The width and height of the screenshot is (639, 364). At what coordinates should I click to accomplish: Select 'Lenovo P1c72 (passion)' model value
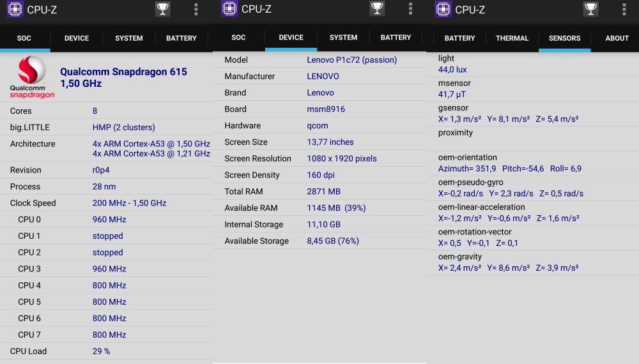[x=351, y=60]
